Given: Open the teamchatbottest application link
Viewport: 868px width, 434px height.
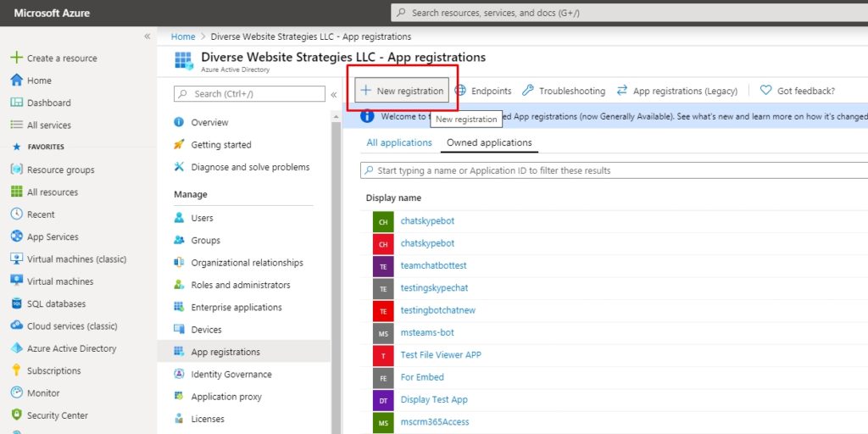Looking at the screenshot, I should tap(433, 265).
